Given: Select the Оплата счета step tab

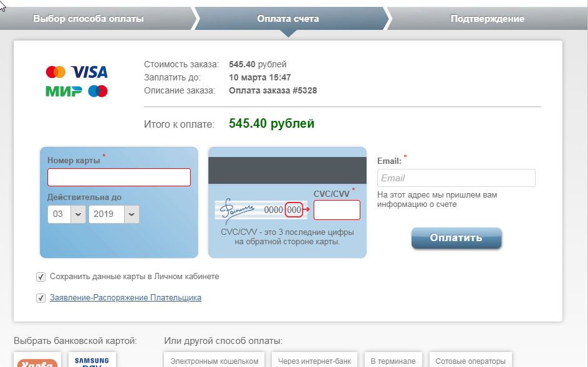Looking at the screenshot, I should [x=288, y=18].
